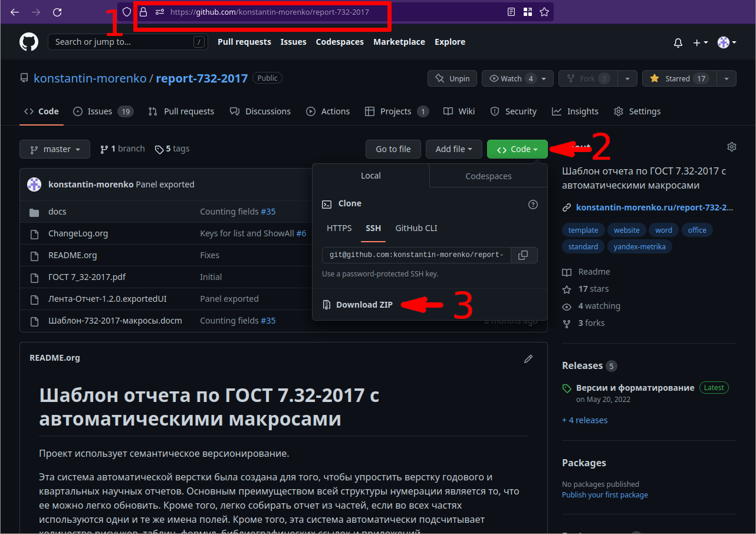Click the tag icon beside latest release
The width and height of the screenshot is (756, 534).
567,388
